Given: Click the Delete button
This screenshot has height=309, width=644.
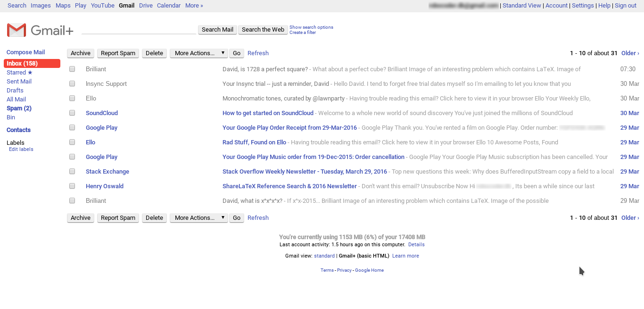Looking at the screenshot, I should (154, 53).
